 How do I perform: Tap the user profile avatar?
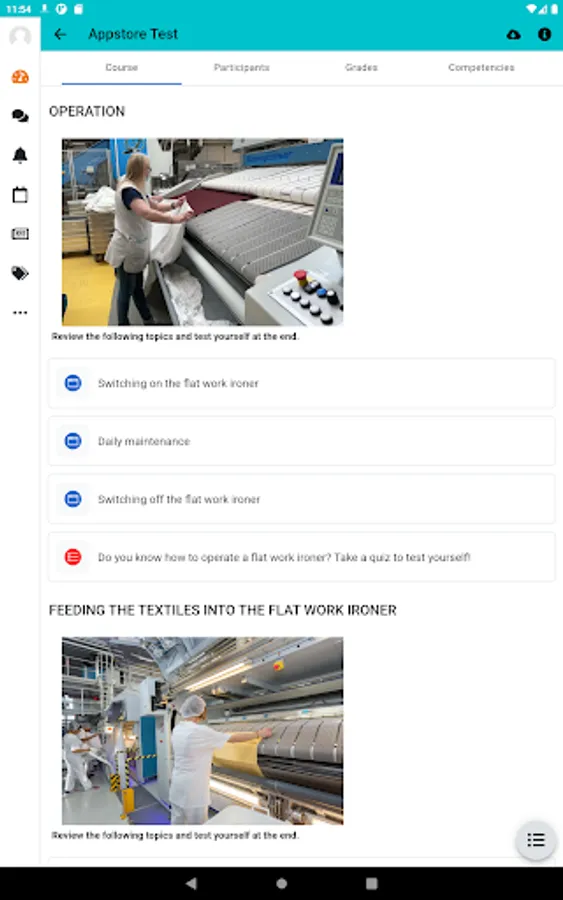(x=20, y=36)
